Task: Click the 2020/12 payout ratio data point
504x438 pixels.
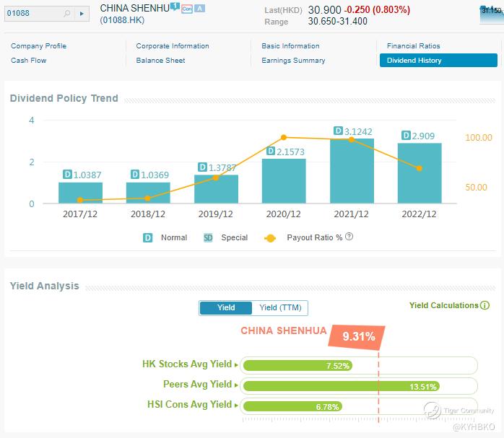Action: pyautogui.click(x=284, y=137)
